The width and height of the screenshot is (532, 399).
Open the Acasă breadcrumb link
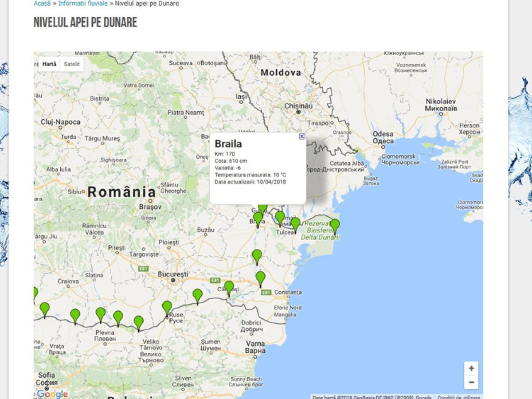click(x=42, y=4)
